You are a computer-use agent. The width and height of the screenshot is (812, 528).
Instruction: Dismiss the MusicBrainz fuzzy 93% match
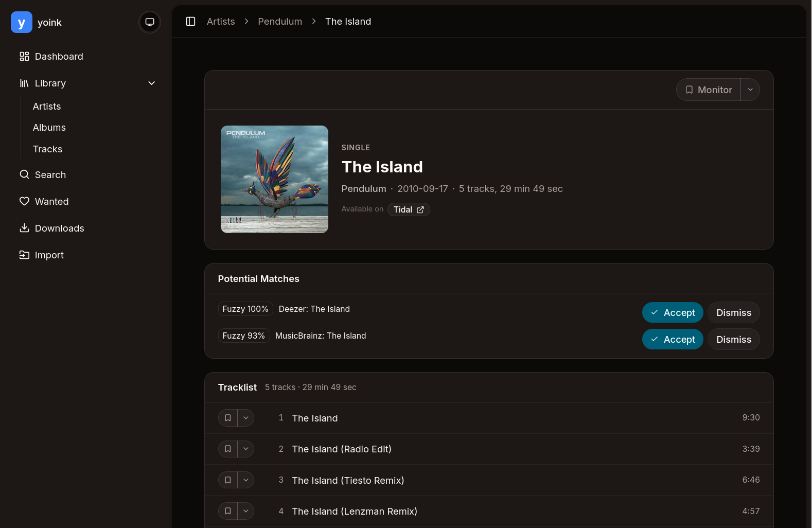733,340
